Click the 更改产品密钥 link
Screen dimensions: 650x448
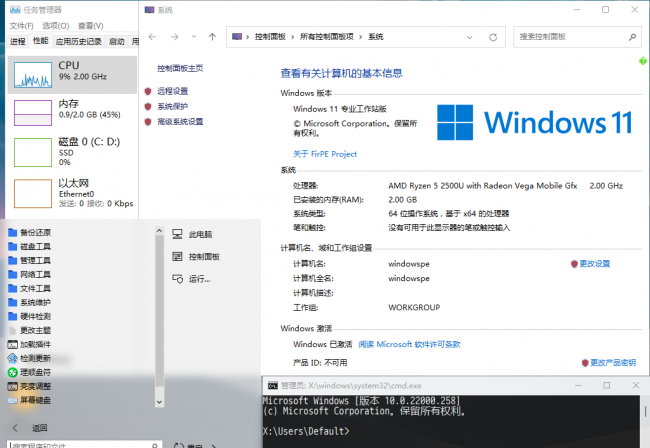(x=613, y=363)
